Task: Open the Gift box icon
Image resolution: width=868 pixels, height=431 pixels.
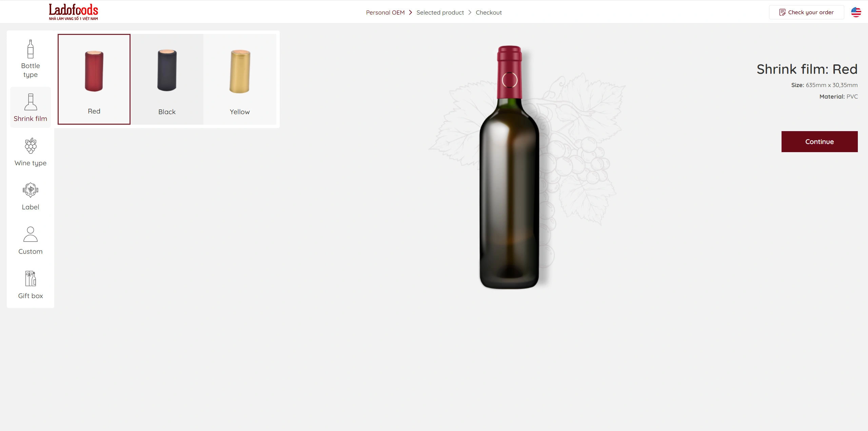Action: pos(31,279)
